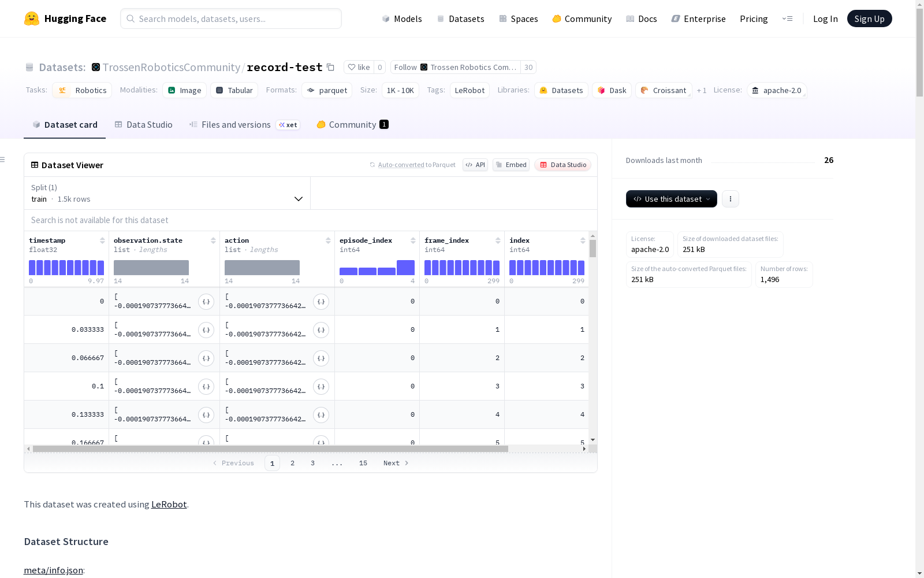Click the episode_index histogram bar for highest value
Screen dimensions: 924x578
click(x=405, y=268)
